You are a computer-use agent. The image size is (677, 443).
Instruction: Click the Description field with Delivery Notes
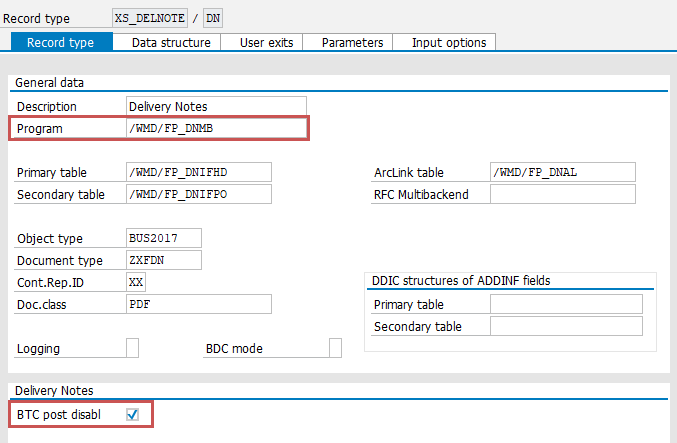coord(216,106)
